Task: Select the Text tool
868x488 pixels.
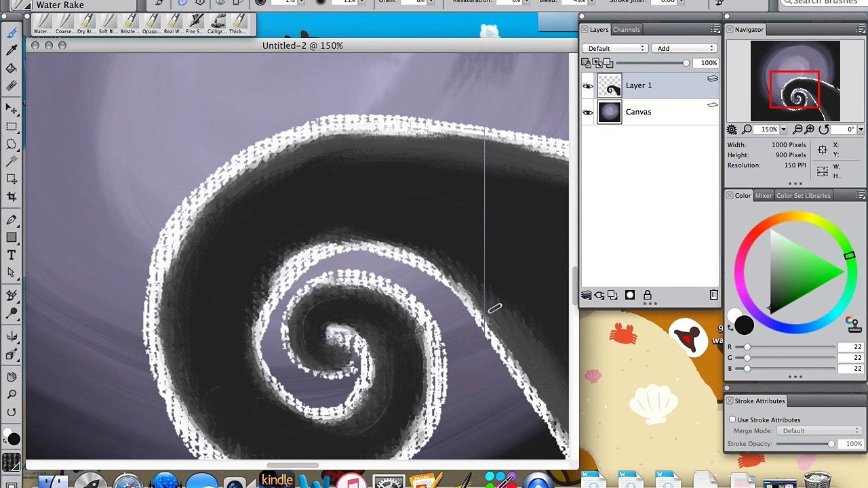Action: pos(12,255)
